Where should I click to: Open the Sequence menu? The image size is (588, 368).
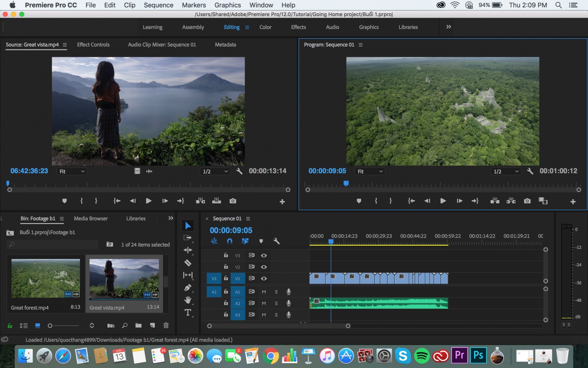(158, 5)
